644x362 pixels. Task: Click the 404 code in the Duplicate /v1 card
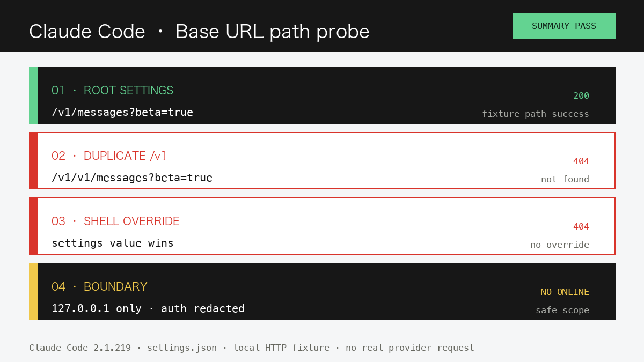point(581,161)
